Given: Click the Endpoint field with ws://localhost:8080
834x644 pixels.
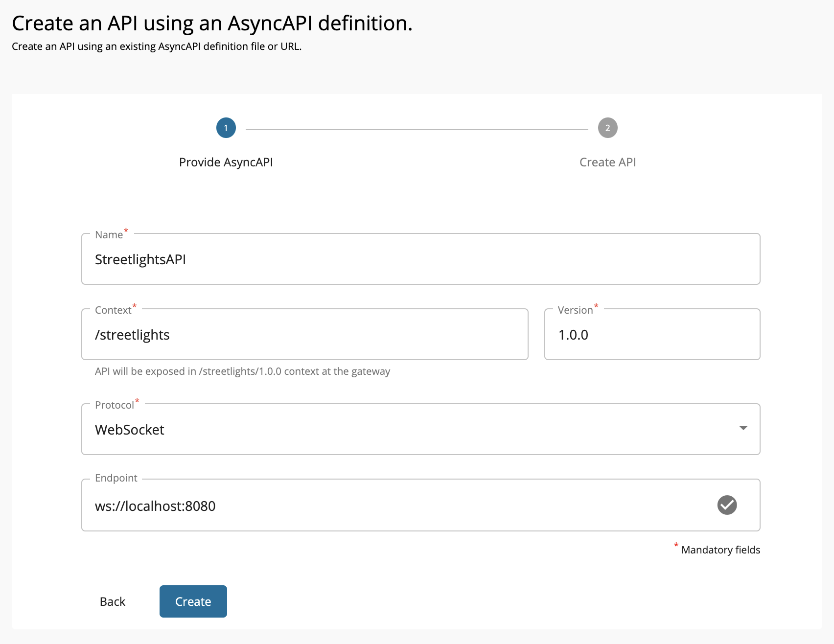Looking at the screenshot, I should tap(396, 506).
